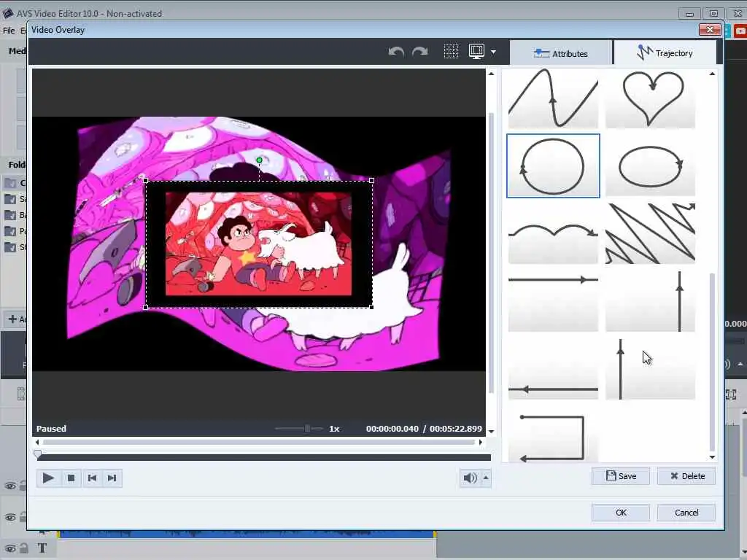Select the rectangular path trajectory preset
This screenshot has width=747, height=560.
[x=553, y=435]
